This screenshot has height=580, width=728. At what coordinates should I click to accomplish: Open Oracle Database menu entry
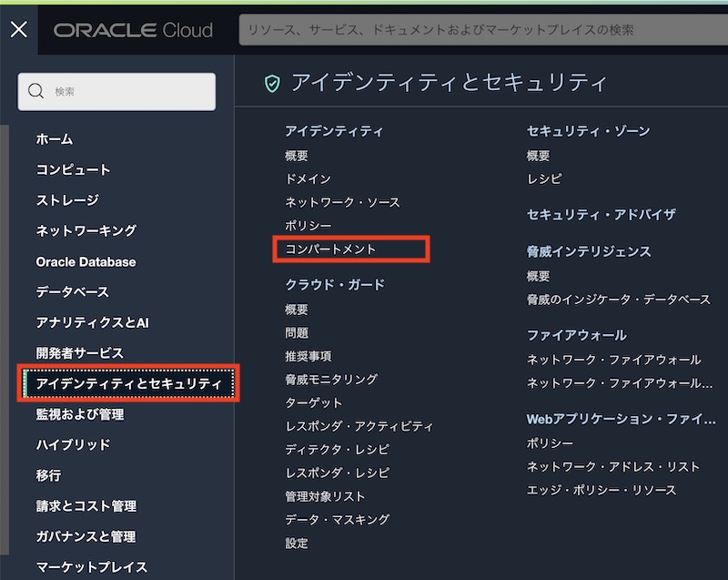pos(86,261)
